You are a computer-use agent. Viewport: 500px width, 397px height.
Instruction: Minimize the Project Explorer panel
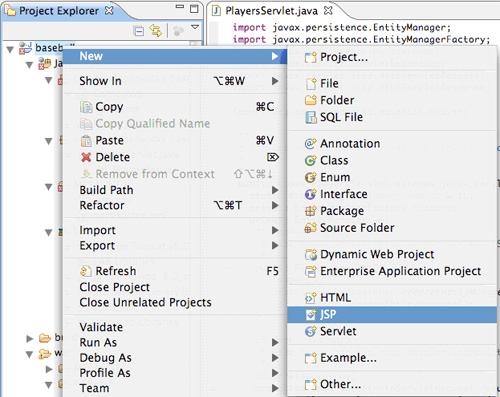(x=180, y=6)
